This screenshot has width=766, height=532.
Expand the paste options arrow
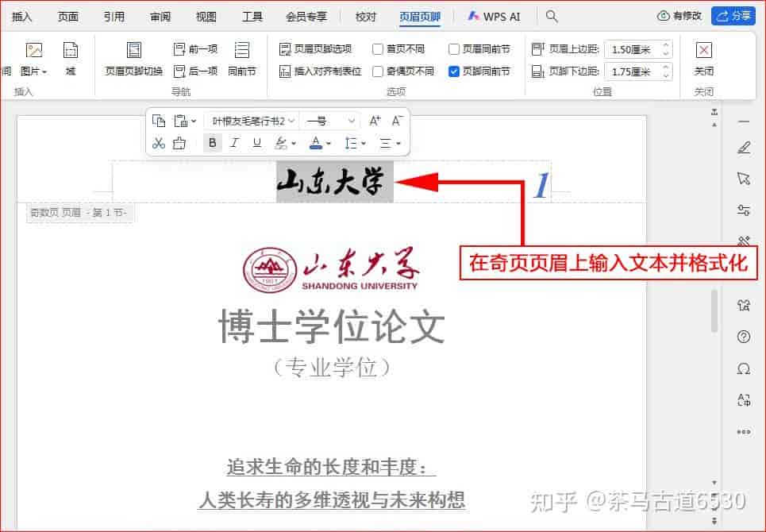[194, 121]
